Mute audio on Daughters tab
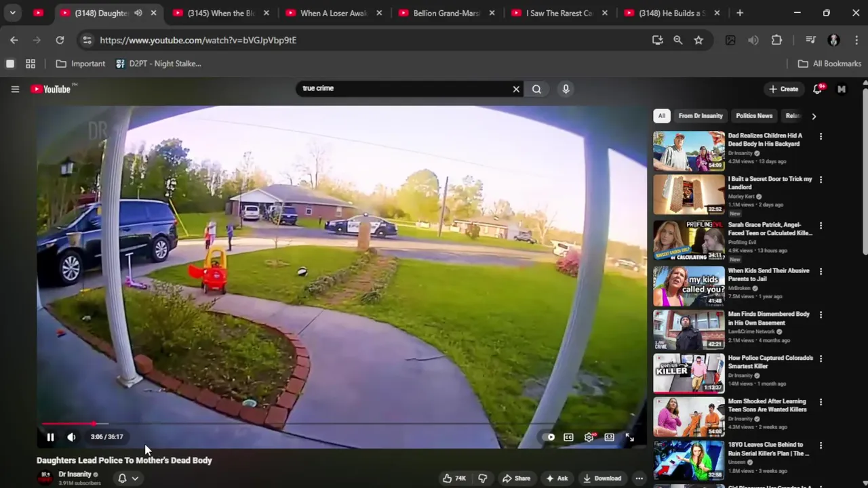868x488 pixels. (x=138, y=13)
